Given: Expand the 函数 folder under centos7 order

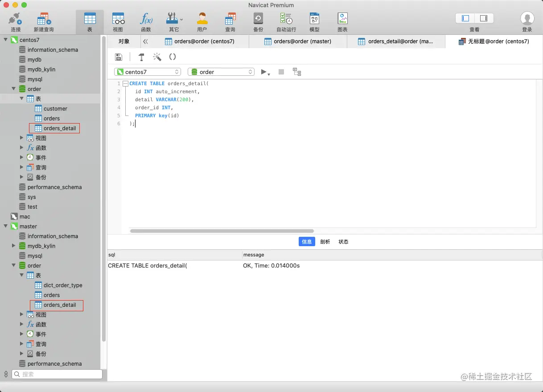Looking at the screenshot, I should tap(22, 148).
